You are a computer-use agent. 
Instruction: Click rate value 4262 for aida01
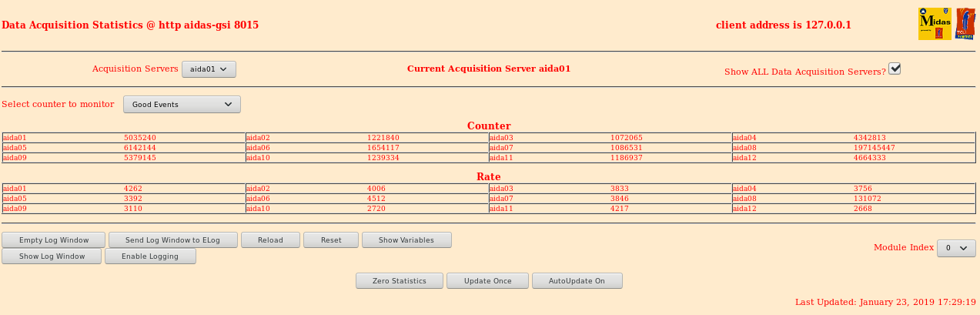pos(133,189)
